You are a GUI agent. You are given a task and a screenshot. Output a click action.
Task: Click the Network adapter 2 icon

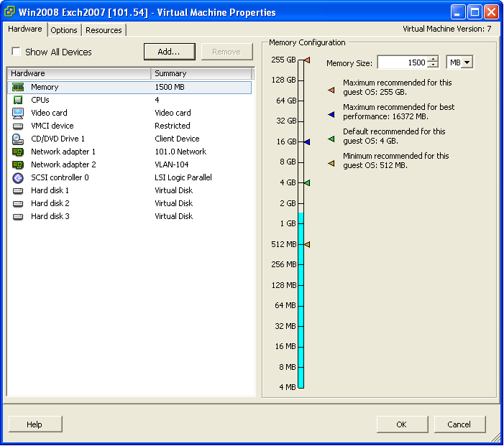tap(18, 164)
